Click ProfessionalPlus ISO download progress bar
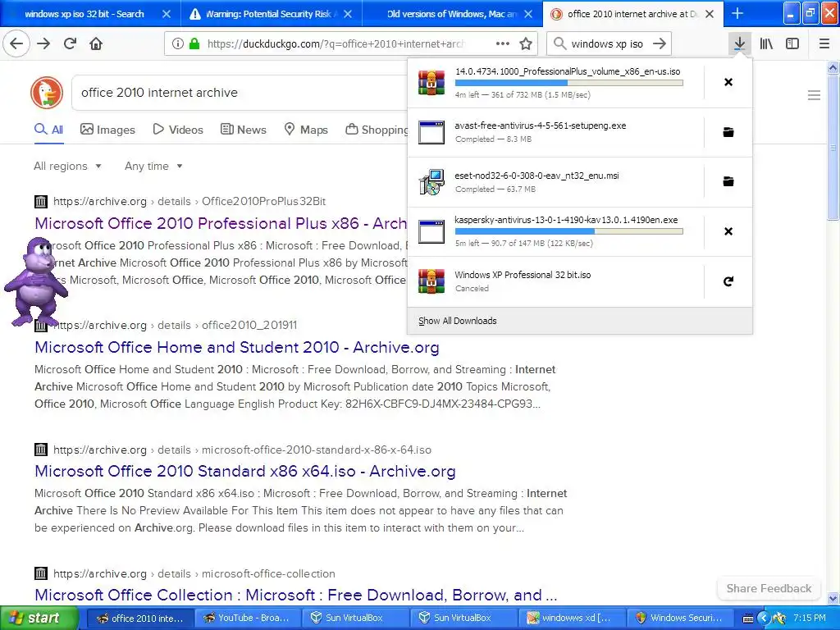 click(x=569, y=83)
